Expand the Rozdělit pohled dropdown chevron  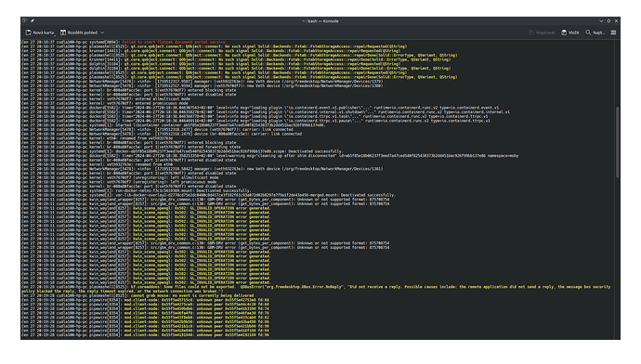102,32
